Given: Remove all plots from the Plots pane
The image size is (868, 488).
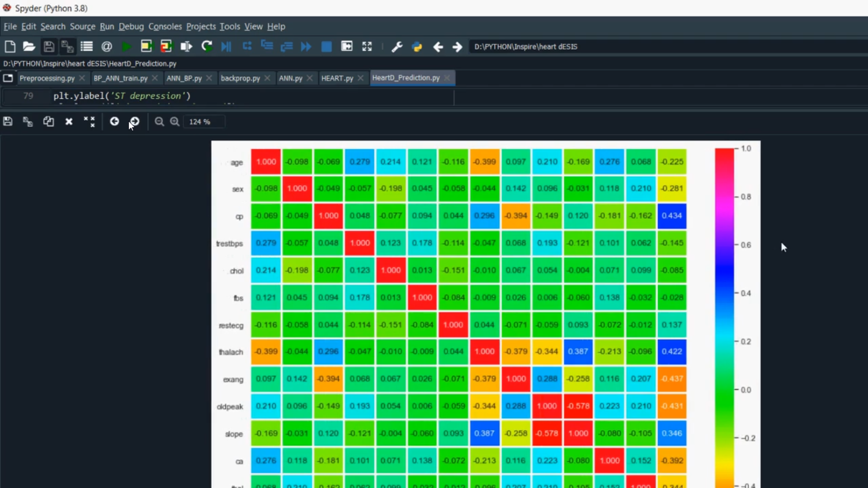Looking at the screenshot, I should (89, 121).
